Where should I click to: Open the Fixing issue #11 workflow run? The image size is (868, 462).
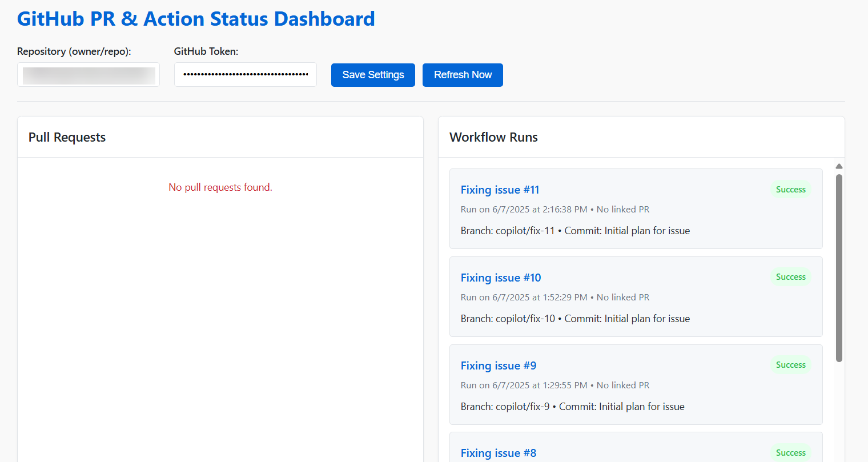[x=500, y=190]
